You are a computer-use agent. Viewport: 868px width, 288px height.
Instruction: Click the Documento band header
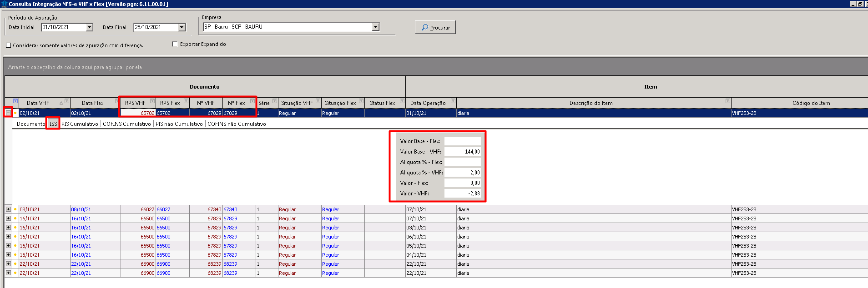coord(205,87)
